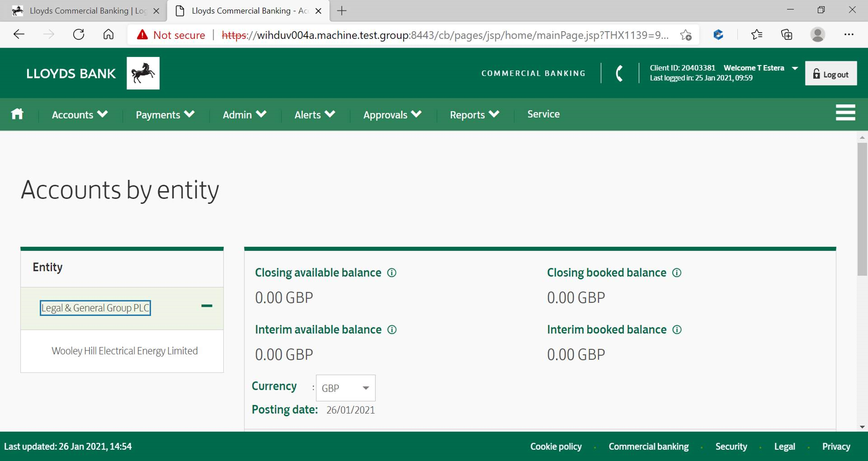Expand the Approvals menu
This screenshot has height=461, width=868.
(392, 115)
